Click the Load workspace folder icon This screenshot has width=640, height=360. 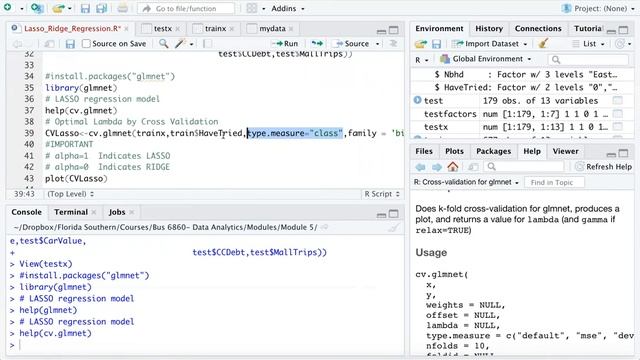coord(421,44)
